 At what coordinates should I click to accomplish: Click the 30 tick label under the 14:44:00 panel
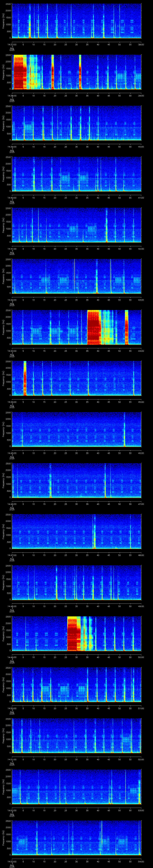pyautogui.click(x=77, y=402)
